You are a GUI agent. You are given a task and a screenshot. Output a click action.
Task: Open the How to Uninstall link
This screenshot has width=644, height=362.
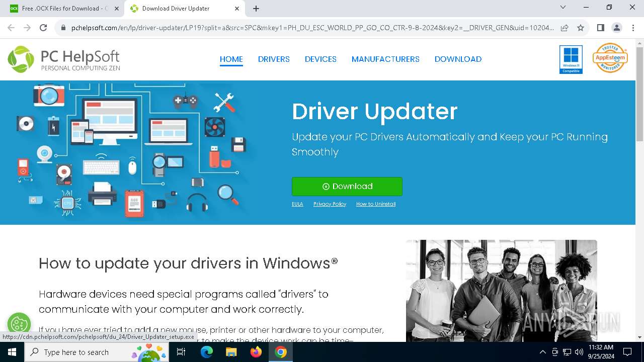coord(376,204)
